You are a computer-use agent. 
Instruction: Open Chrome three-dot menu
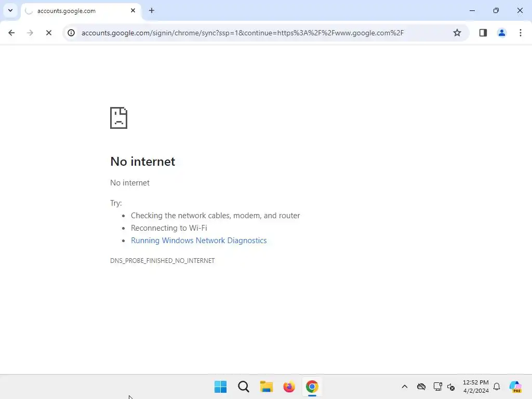coord(520,33)
